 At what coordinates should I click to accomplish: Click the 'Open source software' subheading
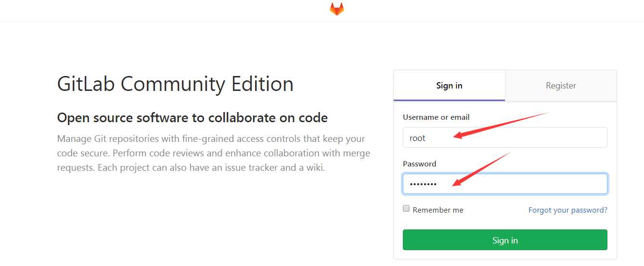(x=192, y=118)
